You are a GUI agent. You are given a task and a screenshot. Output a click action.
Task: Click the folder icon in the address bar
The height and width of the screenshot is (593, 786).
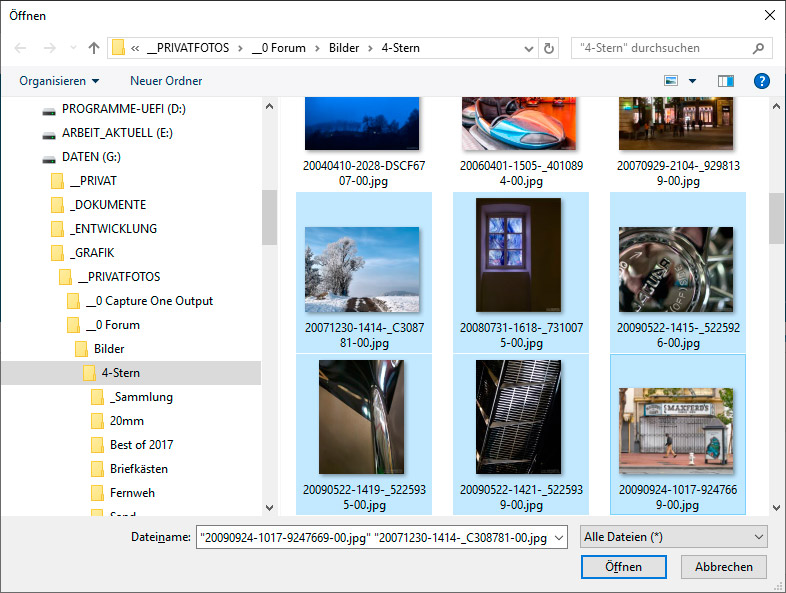[118, 48]
